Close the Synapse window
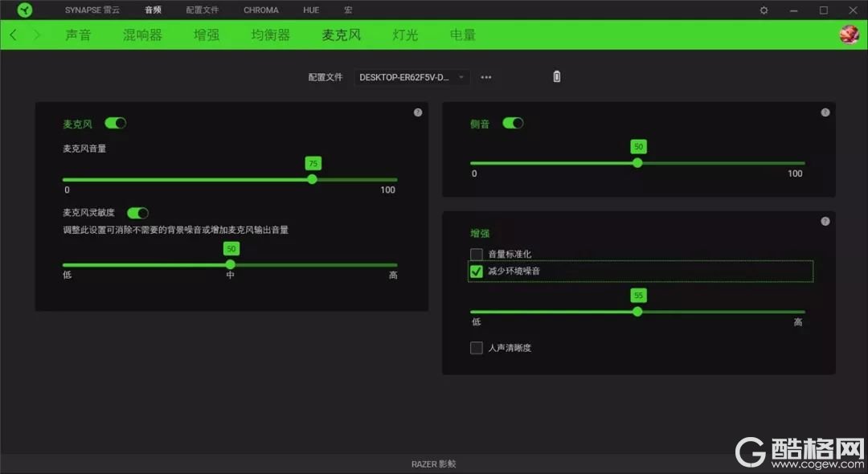The height and width of the screenshot is (474, 868). (x=853, y=10)
